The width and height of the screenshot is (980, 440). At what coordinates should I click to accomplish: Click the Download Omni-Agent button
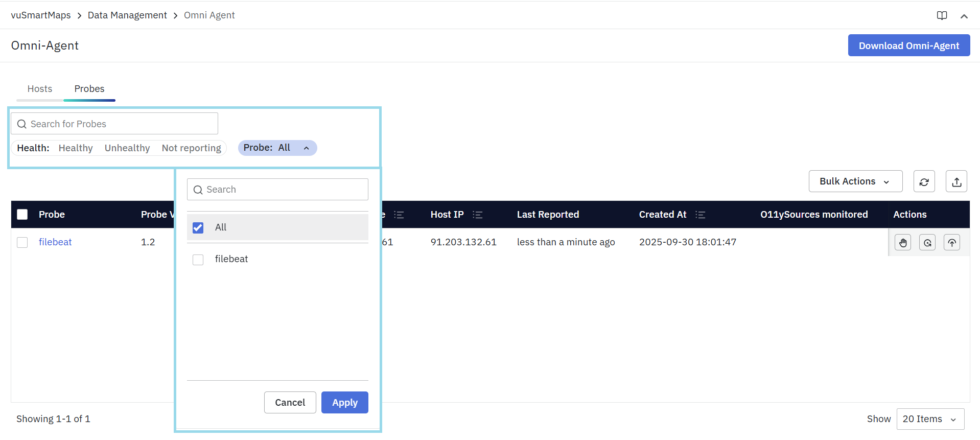pos(908,45)
